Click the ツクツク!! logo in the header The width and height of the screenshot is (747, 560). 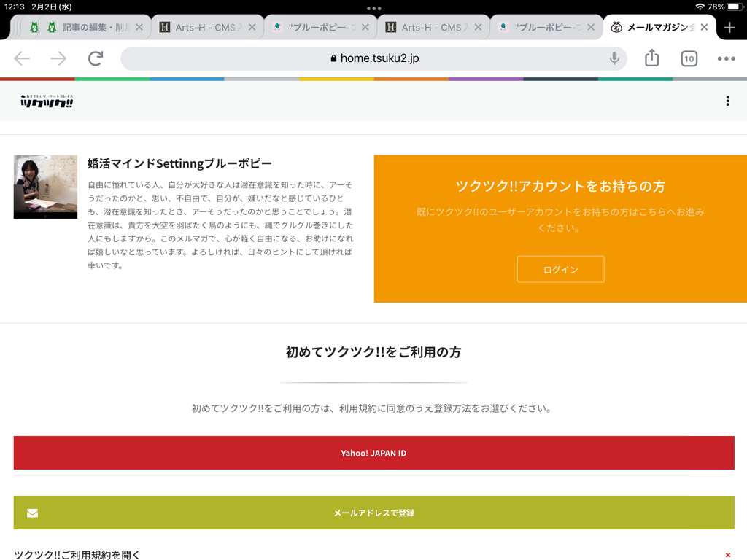click(x=47, y=101)
